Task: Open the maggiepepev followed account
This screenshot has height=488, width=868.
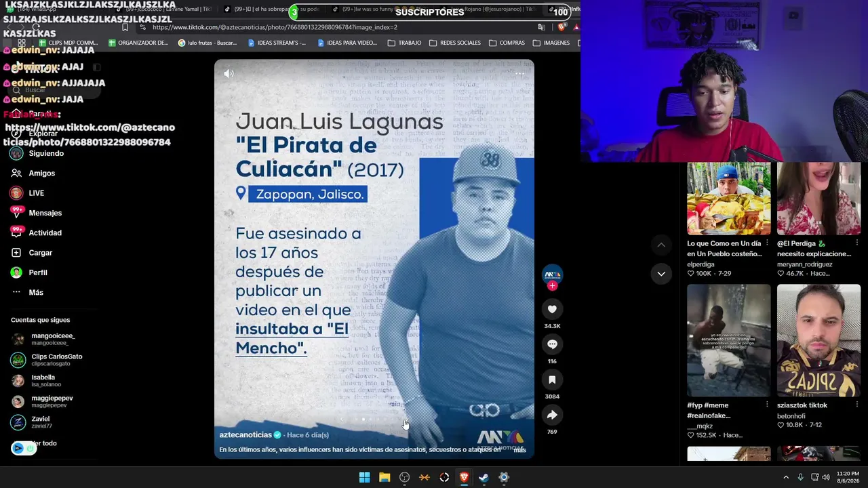Action: 43,401
